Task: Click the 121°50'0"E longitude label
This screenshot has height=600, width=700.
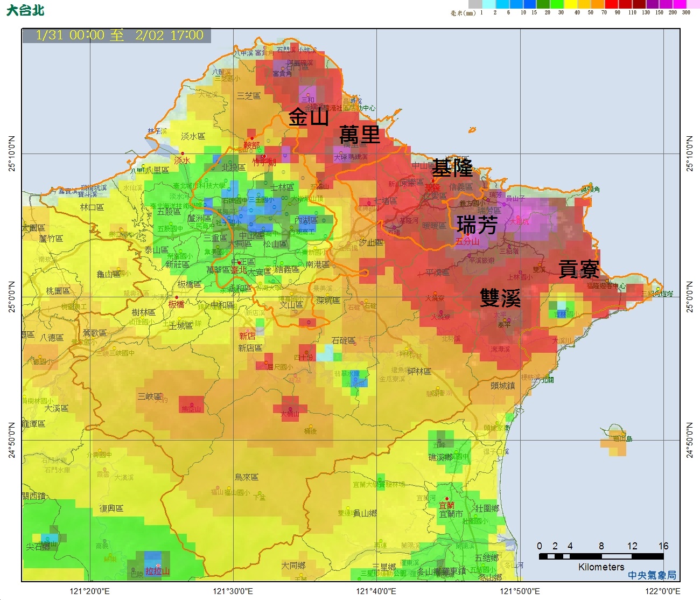Action: (x=520, y=591)
